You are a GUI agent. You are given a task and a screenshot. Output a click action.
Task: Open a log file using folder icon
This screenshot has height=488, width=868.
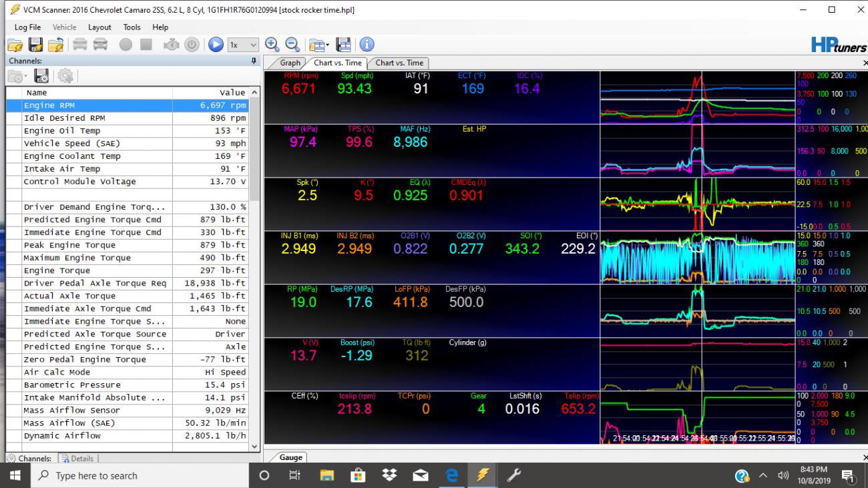tap(15, 45)
